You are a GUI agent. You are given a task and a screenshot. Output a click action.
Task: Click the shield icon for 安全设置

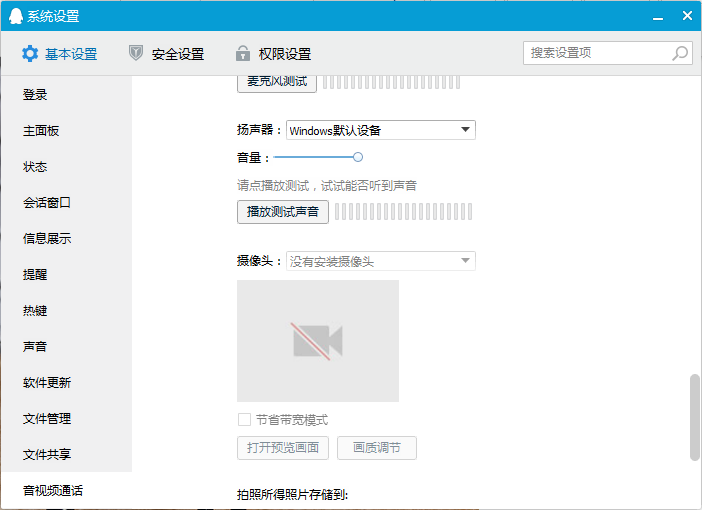click(136, 54)
